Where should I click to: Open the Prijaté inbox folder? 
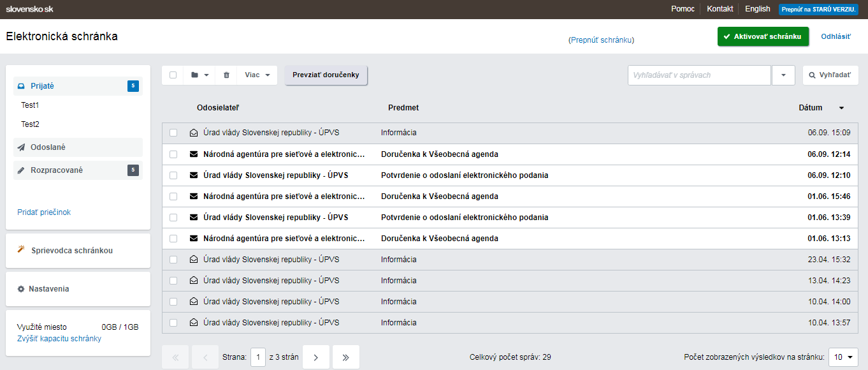78,86
